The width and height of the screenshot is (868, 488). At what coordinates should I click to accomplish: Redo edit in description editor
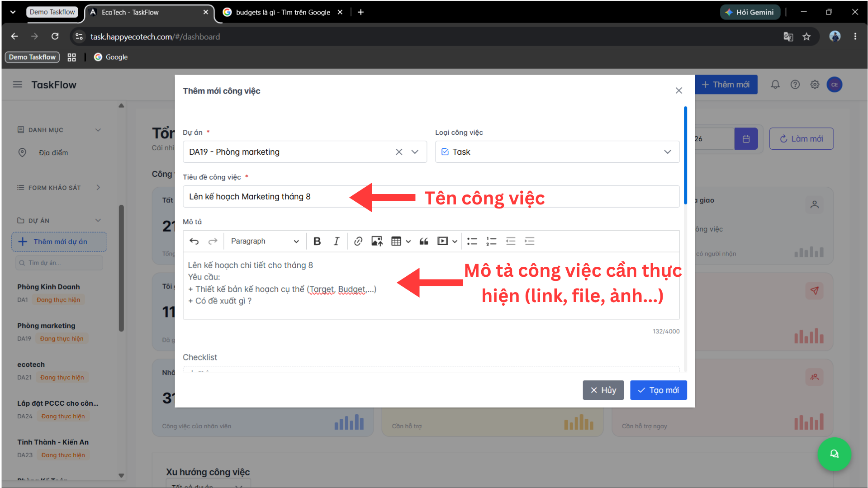pyautogui.click(x=213, y=241)
